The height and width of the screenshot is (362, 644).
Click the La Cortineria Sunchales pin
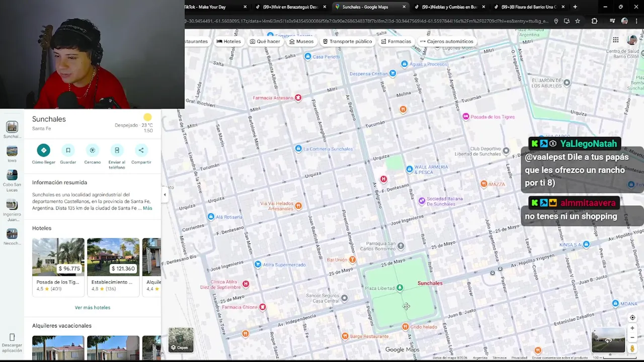coord(298,148)
